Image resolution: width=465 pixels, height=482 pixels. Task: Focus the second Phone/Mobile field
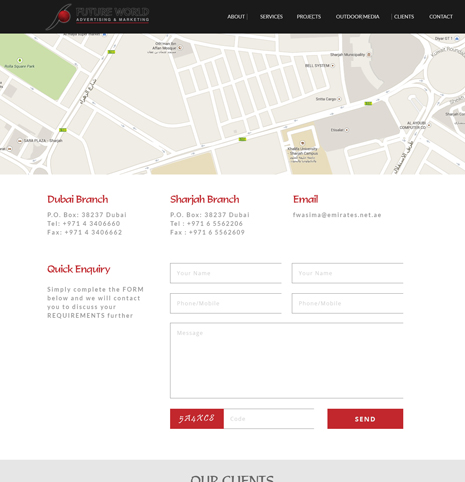pyautogui.click(x=347, y=303)
